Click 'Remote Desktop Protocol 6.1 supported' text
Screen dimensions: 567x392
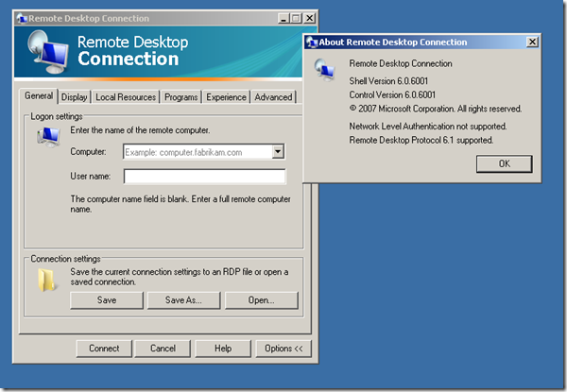[421, 140]
